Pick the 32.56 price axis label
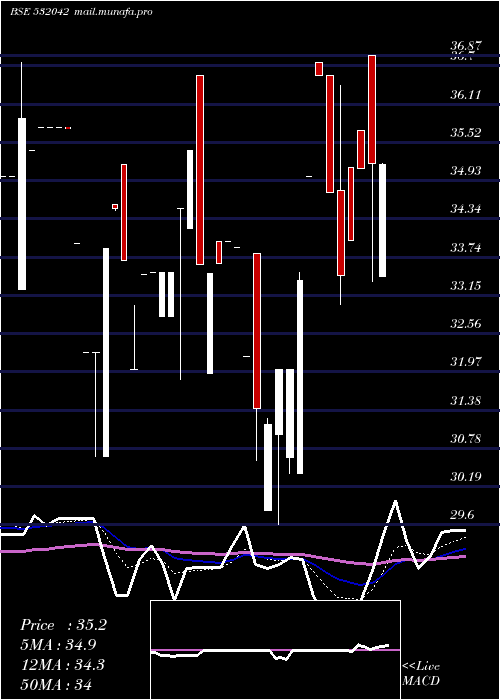The image size is (500, 700). (466, 324)
